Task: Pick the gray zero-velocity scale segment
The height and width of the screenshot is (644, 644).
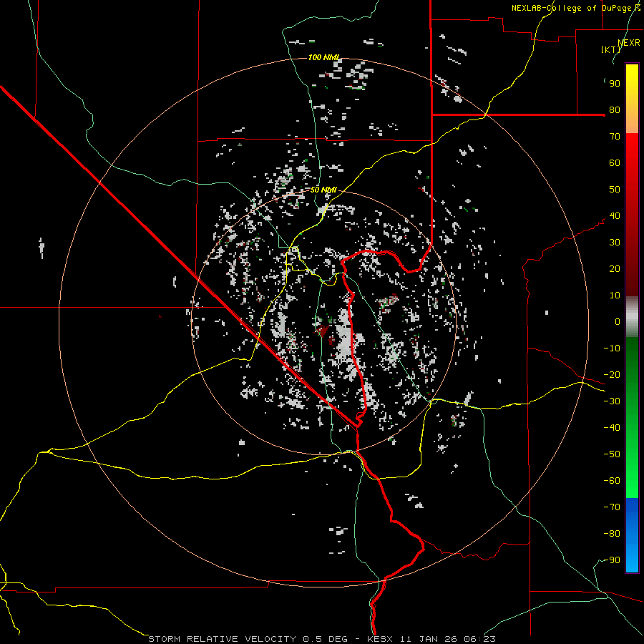Action: (x=632, y=317)
